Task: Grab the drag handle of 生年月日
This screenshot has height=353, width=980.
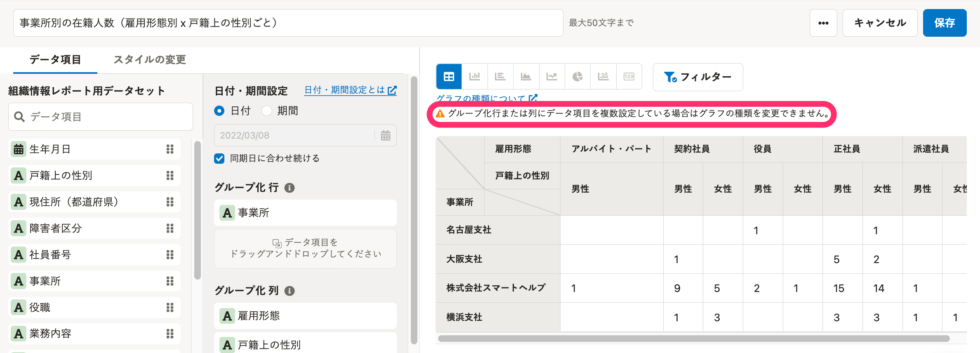Action: tap(170, 149)
